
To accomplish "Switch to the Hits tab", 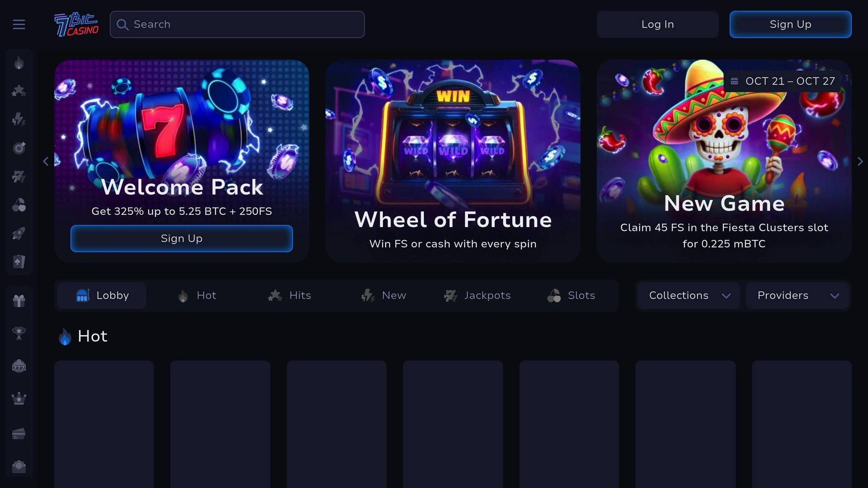I will pyautogui.click(x=289, y=295).
